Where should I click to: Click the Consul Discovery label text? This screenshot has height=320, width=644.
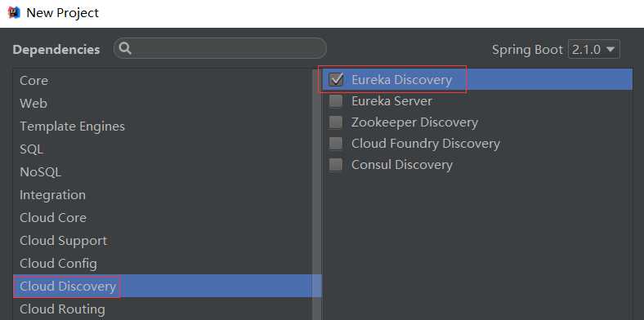[401, 165]
